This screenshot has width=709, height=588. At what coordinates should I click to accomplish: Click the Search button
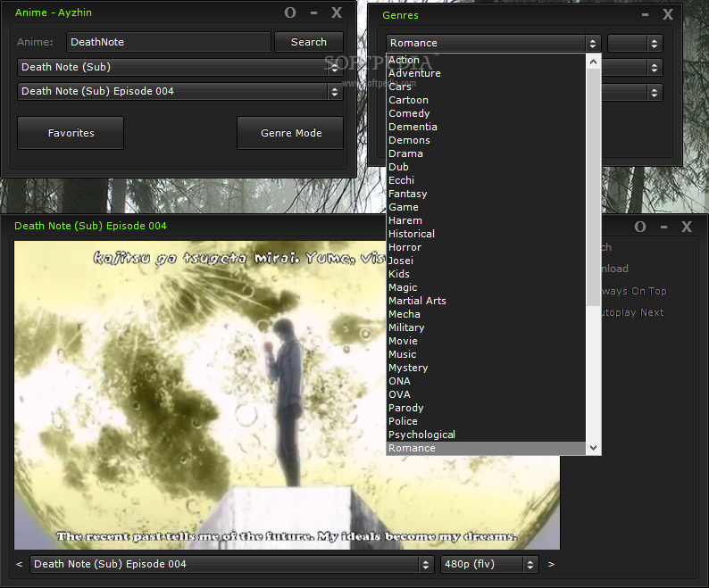[309, 42]
